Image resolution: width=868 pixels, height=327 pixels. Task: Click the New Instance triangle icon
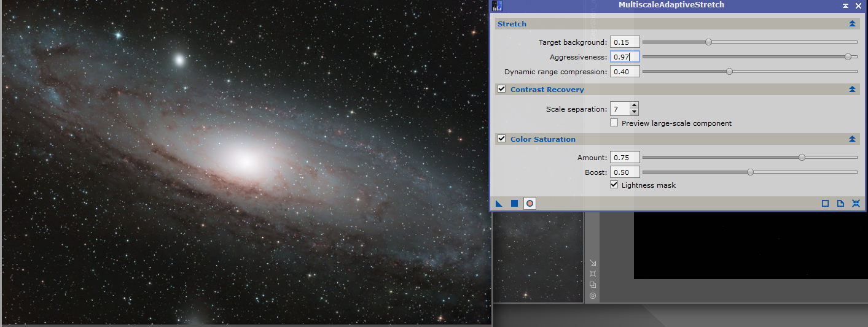pyautogui.click(x=499, y=203)
